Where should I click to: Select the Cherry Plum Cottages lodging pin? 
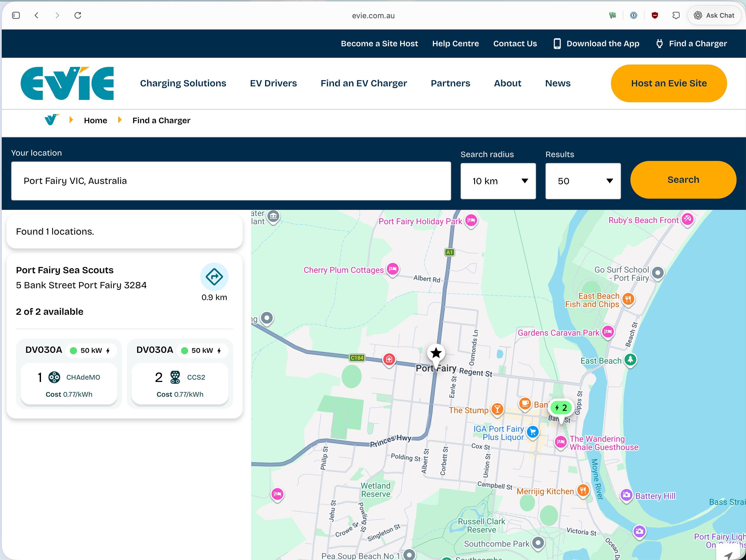392,269
